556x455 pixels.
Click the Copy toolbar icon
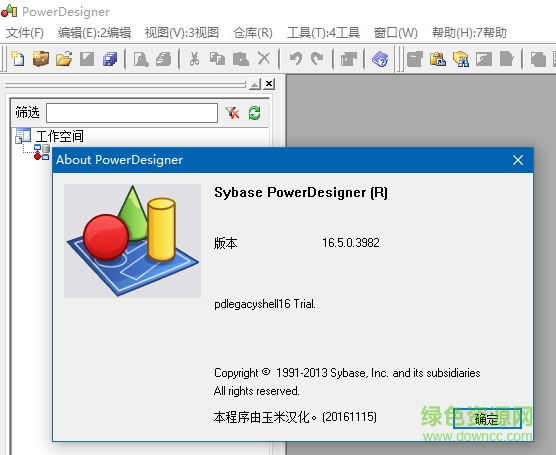tap(217, 59)
